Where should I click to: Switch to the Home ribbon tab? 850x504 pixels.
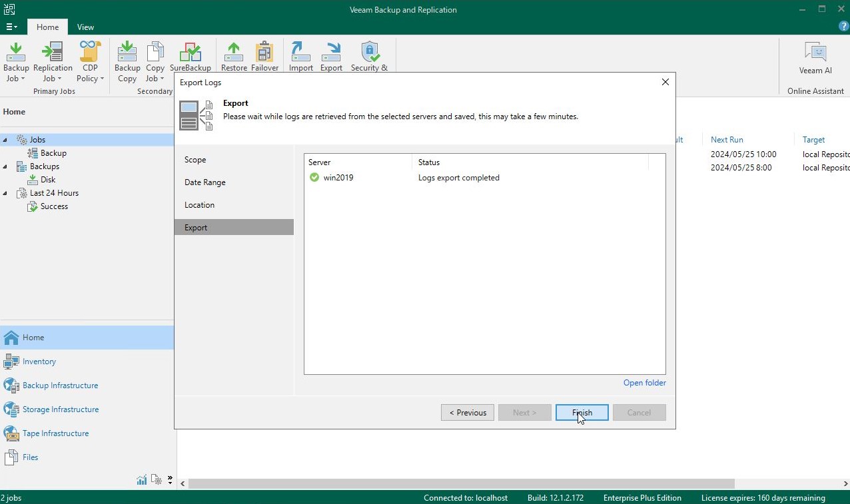tap(47, 27)
